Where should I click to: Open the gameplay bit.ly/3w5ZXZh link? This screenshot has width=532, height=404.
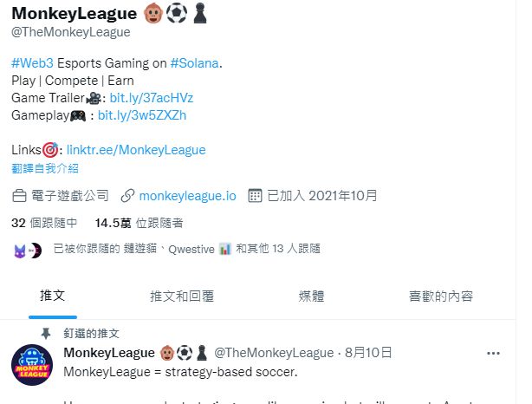[x=142, y=115]
